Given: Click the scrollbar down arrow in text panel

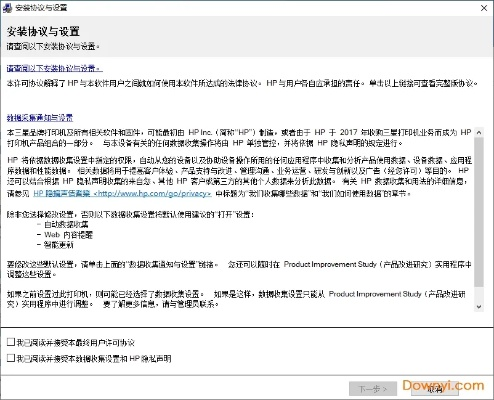Looking at the screenshot, I should click(479, 307).
